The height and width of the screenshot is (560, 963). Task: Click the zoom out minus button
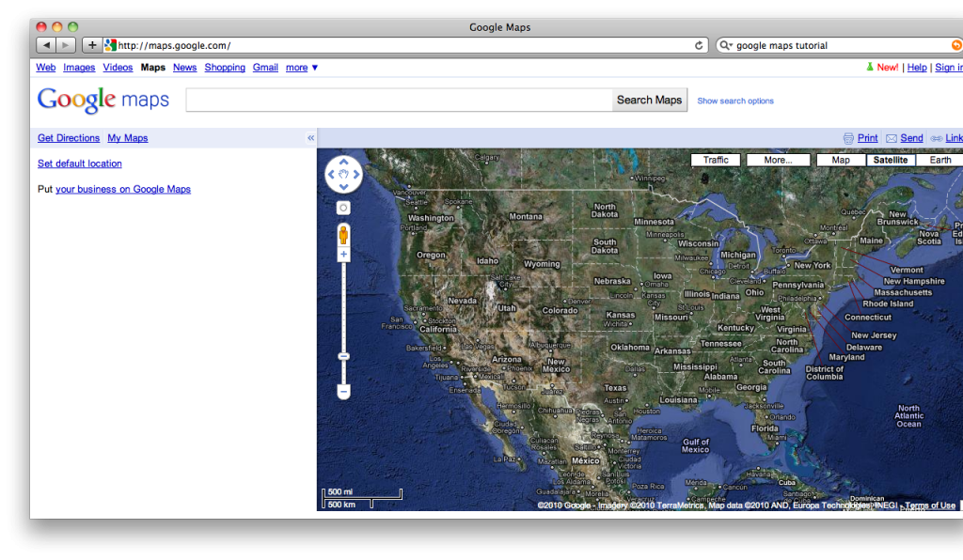coord(344,391)
